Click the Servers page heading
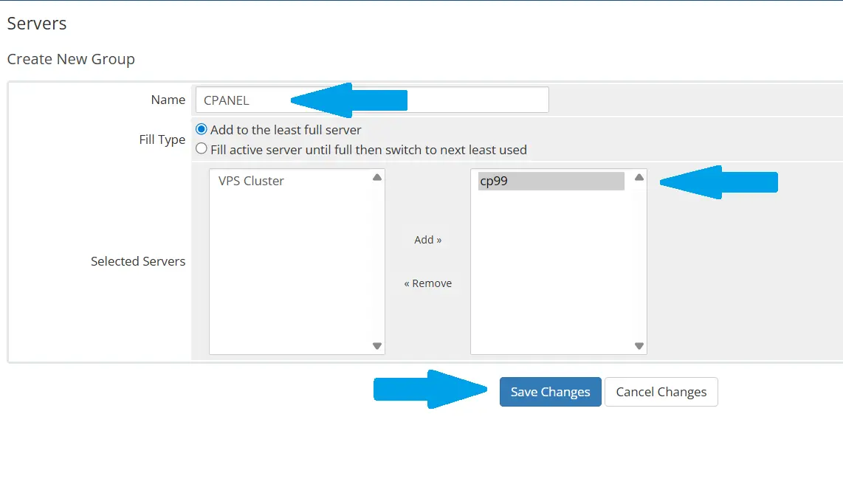The image size is (843, 504). (x=37, y=24)
